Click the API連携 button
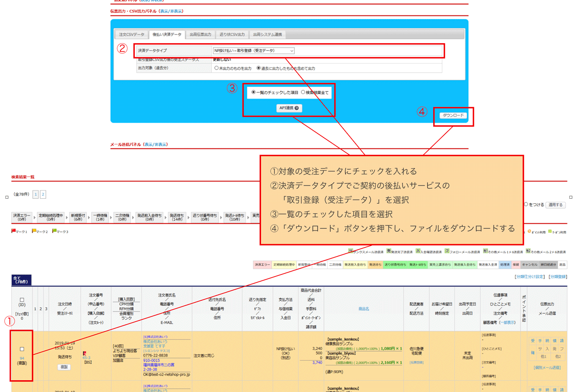The width and height of the screenshot is (578, 392). (289, 108)
